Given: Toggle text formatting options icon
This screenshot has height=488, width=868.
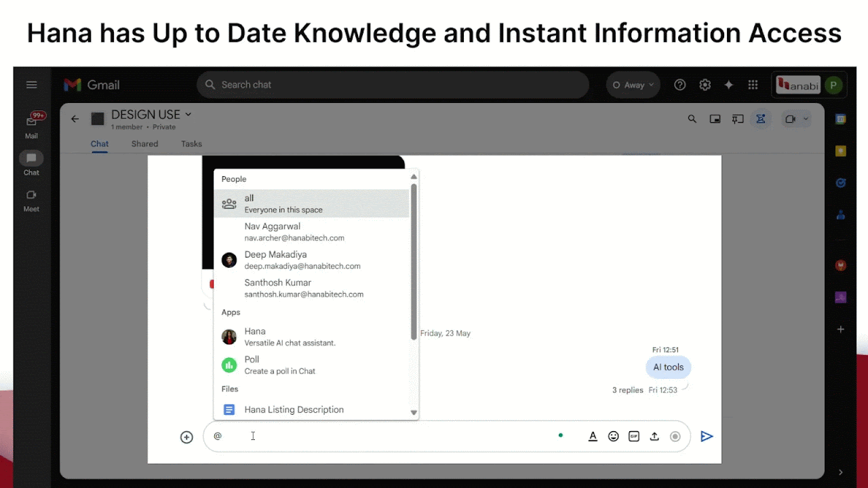Looking at the screenshot, I should [x=593, y=436].
